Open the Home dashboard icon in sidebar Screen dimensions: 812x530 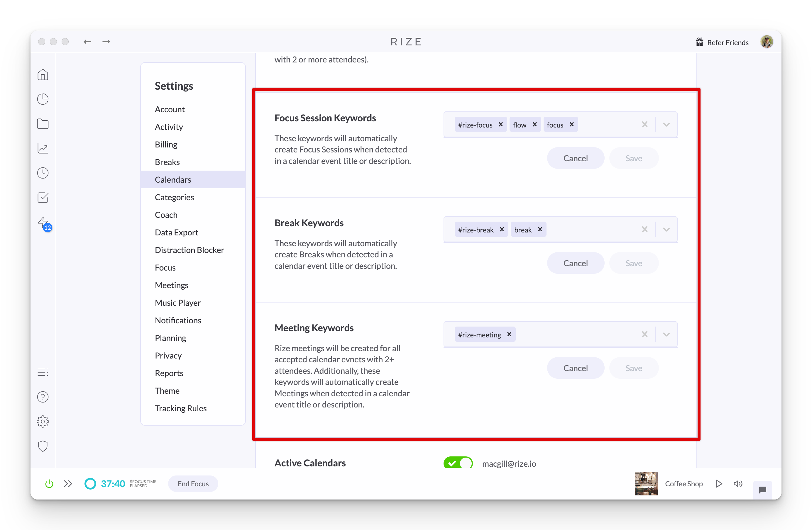coord(43,75)
